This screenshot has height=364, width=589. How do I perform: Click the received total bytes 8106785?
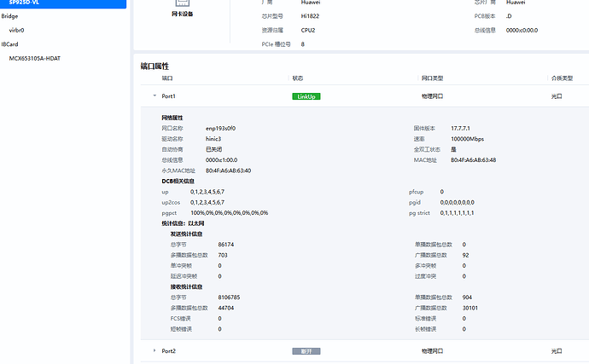point(229,298)
